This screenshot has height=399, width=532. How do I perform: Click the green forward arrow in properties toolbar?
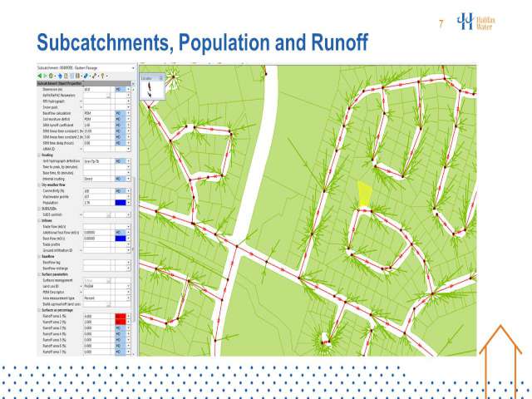tap(45, 76)
